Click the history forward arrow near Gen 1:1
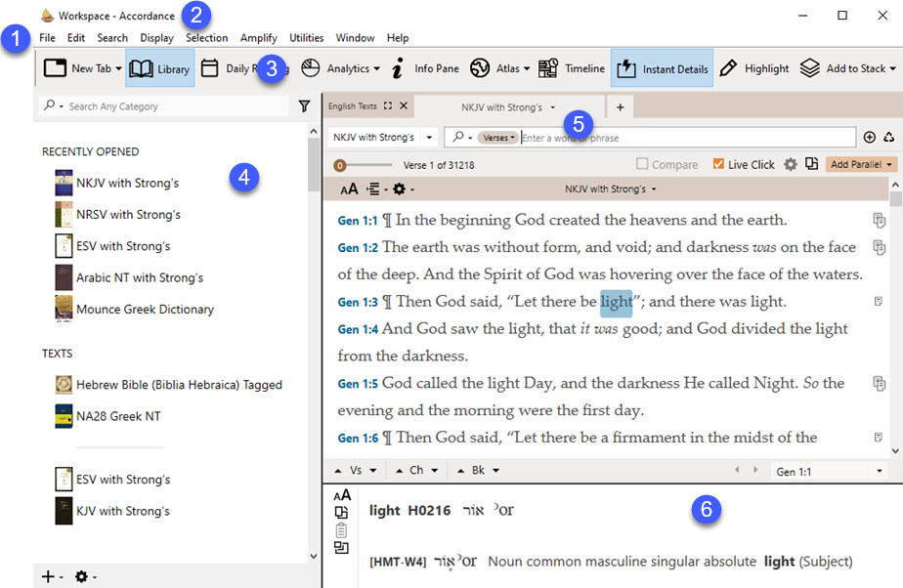The width and height of the screenshot is (903, 588). (x=755, y=470)
